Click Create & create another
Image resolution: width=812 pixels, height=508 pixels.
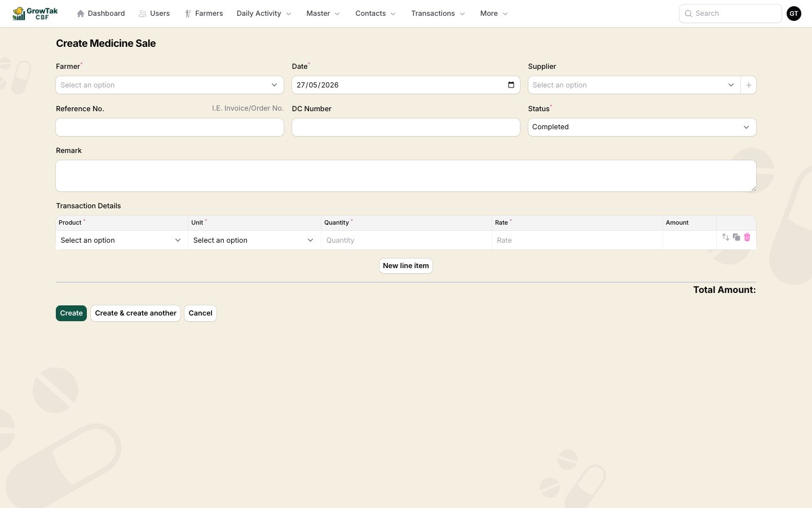135,313
